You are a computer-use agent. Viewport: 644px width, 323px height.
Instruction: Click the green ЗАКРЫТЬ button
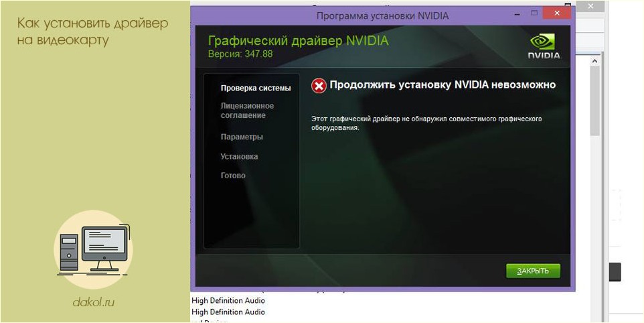533,271
